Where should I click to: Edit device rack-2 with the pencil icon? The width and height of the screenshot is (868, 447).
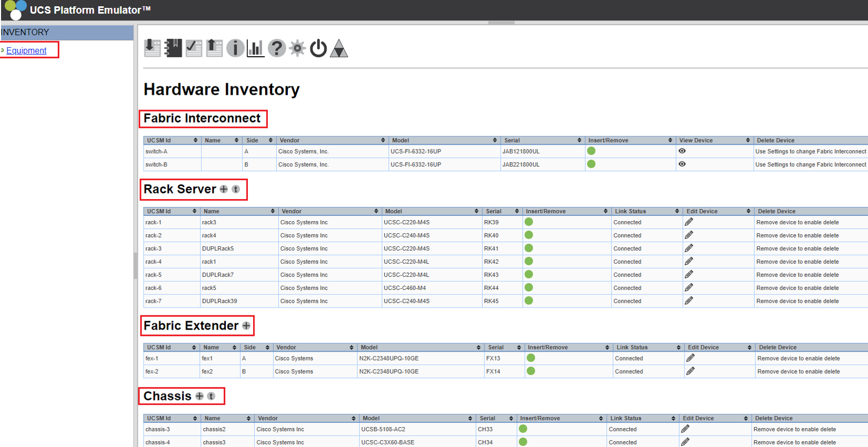(x=689, y=235)
